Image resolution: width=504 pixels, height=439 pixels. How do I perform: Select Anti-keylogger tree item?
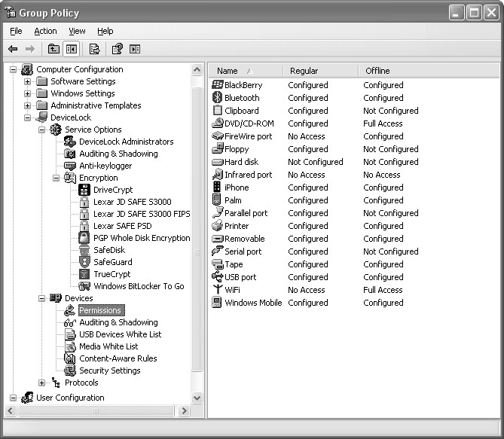pyautogui.click(x=105, y=166)
